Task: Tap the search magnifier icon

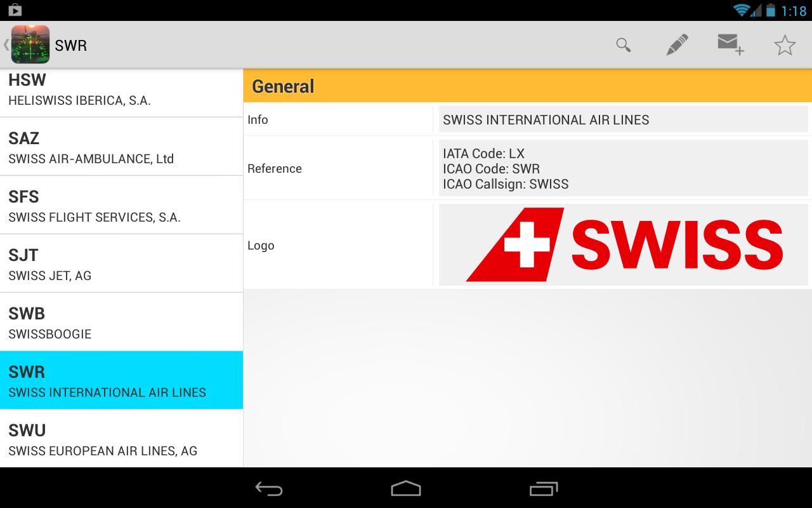Action: pyautogui.click(x=624, y=45)
